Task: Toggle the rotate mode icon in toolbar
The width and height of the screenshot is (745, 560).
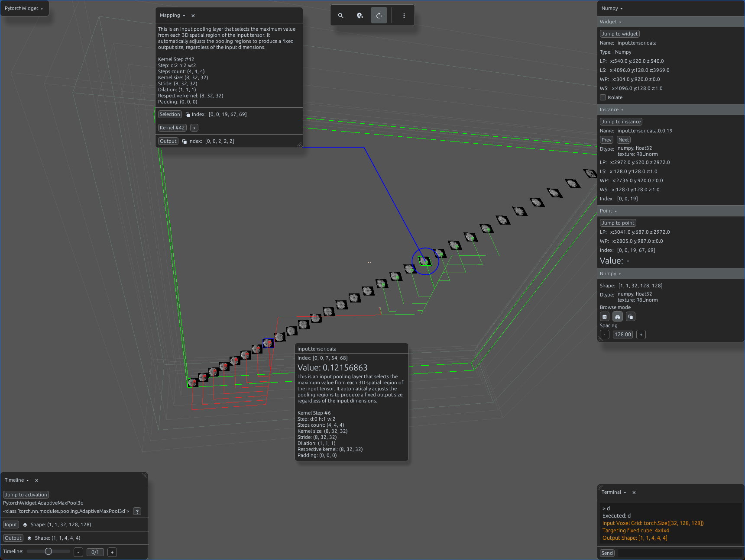Action: 379,16
